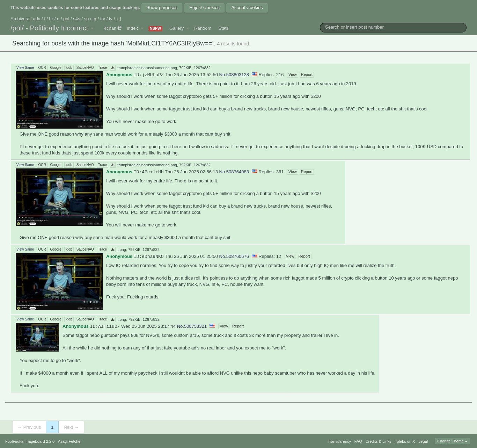The height and width of the screenshot is (448, 477).
Task: Open the Stats page
Action: (x=223, y=28)
